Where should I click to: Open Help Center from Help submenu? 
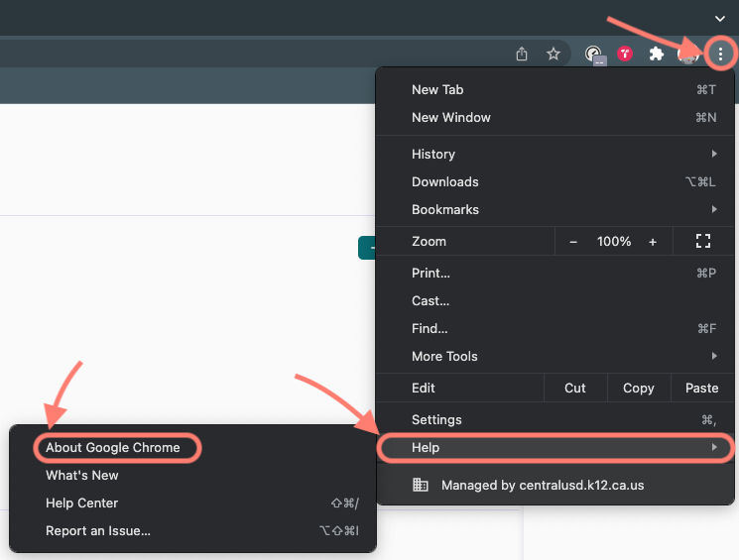coord(192,504)
